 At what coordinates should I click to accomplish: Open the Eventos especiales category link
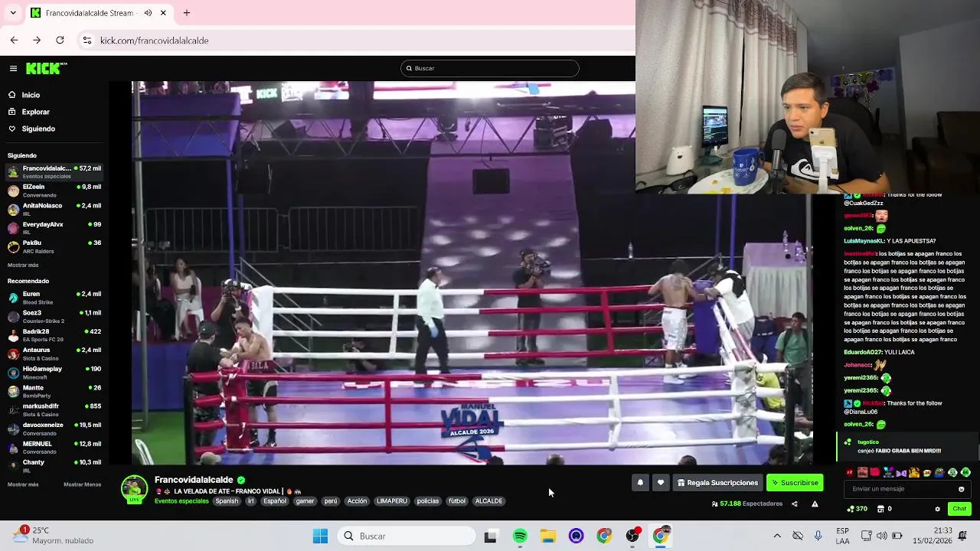(181, 501)
